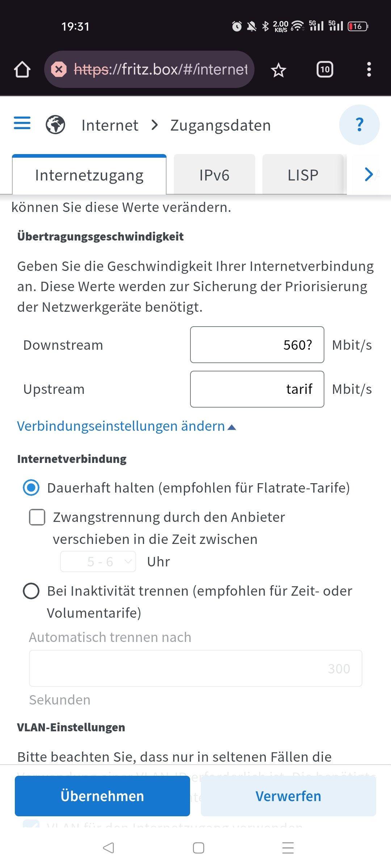Screen dimensions: 391x868
Task: Show more tabs with right chevron
Action: (x=369, y=174)
